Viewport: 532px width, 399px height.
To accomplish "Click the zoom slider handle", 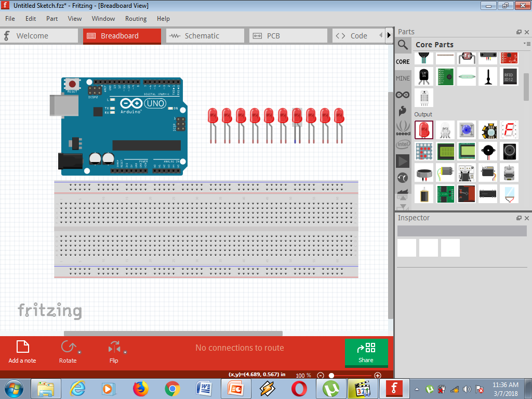I will (x=331, y=375).
